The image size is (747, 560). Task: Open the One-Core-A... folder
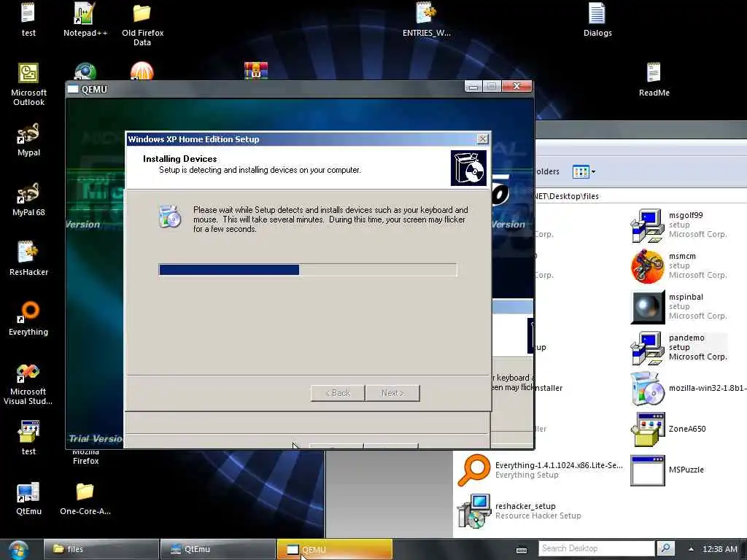[x=85, y=498]
